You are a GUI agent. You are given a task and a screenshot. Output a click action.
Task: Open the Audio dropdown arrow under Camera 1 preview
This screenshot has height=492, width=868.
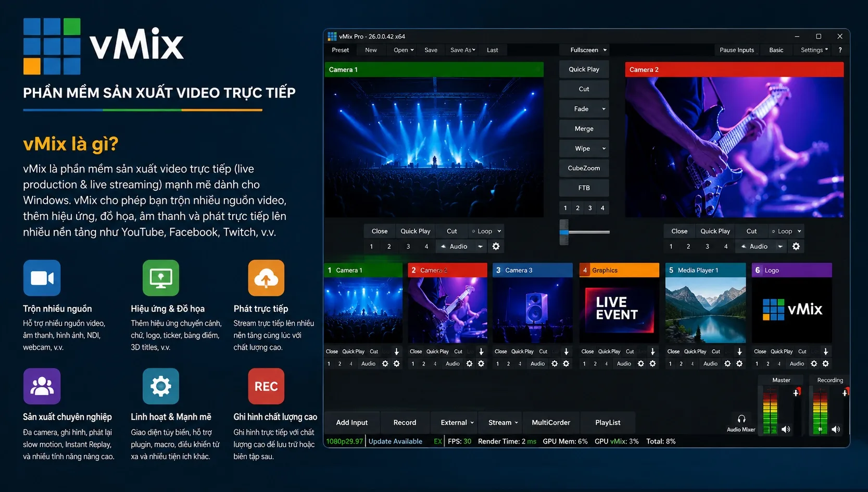tap(480, 246)
